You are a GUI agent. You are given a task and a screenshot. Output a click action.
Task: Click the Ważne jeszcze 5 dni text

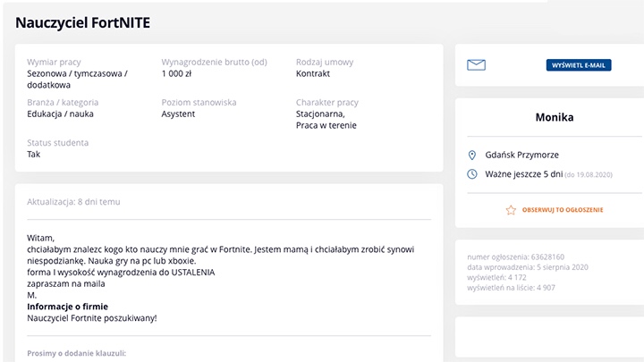523,173
